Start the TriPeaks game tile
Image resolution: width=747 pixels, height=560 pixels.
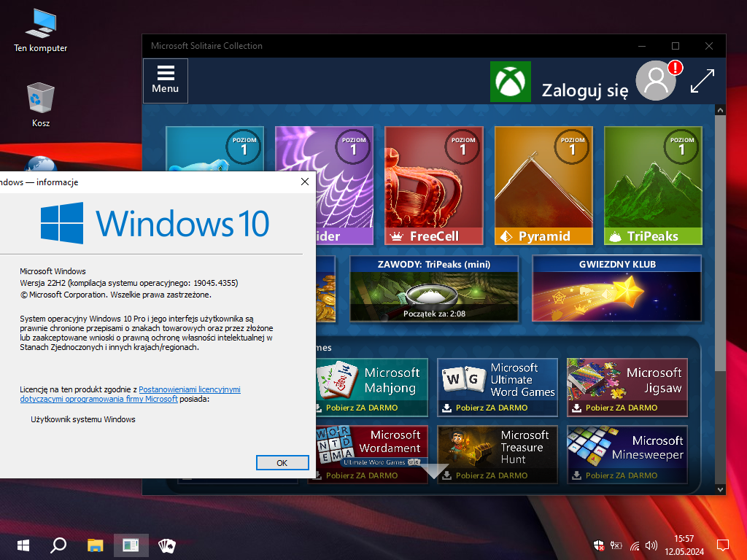pos(652,185)
